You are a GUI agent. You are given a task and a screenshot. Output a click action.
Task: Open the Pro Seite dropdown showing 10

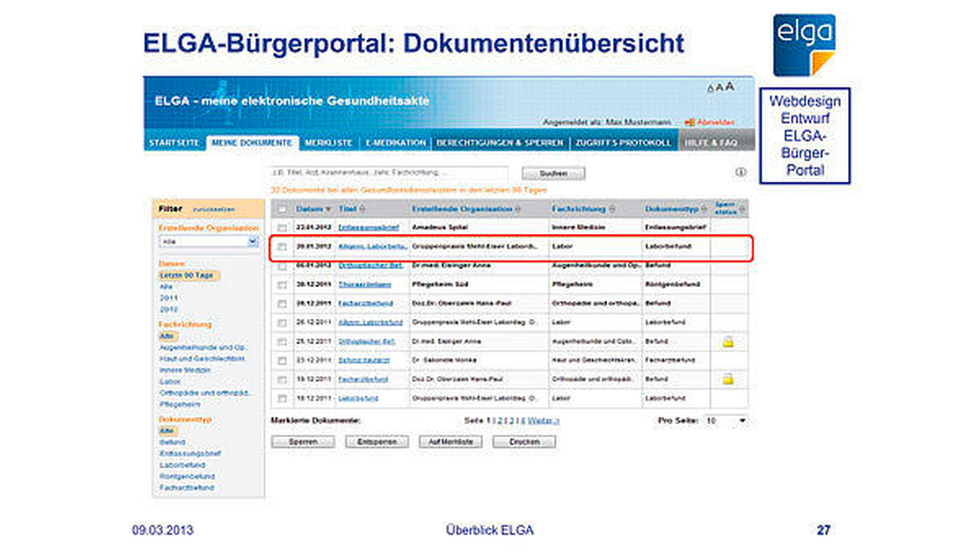pyautogui.click(x=726, y=421)
